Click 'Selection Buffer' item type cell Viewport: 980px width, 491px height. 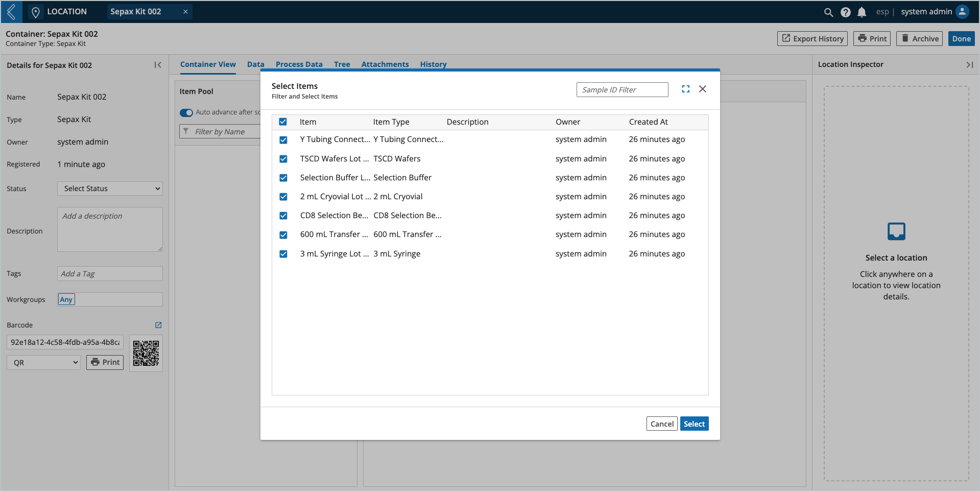coord(402,178)
